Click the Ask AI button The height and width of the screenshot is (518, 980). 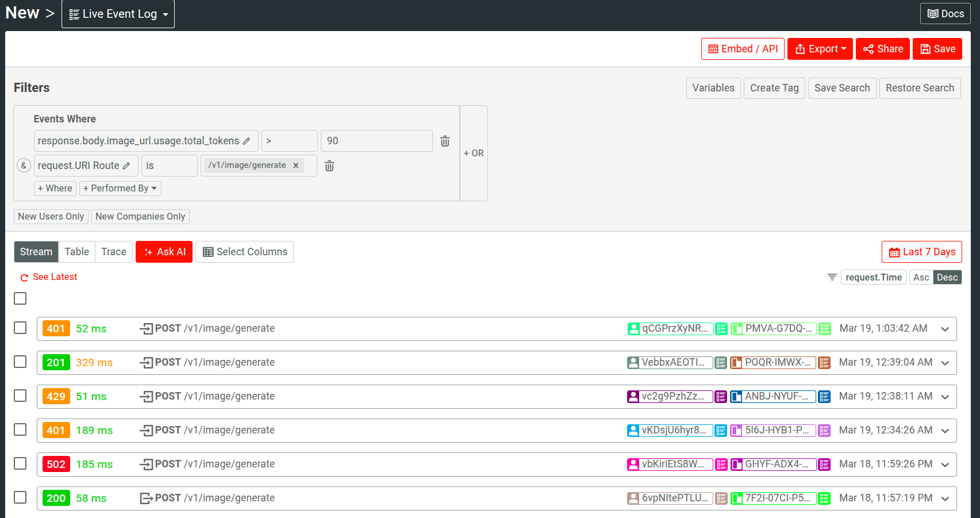click(x=164, y=252)
